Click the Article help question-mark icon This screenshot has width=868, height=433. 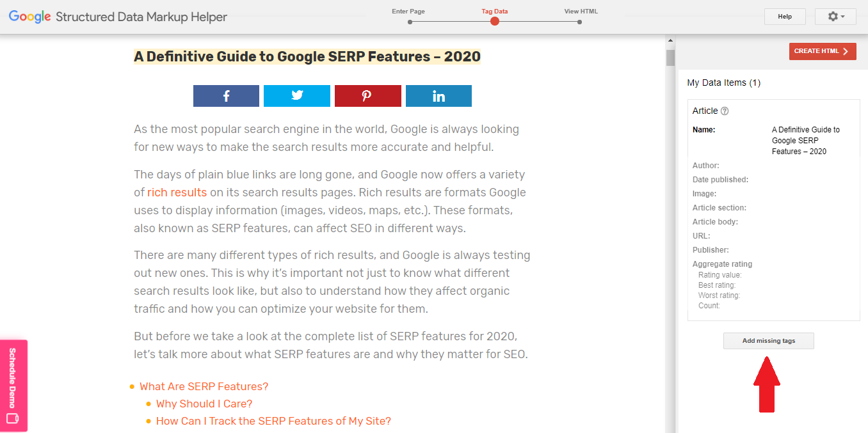(x=725, y=111)
